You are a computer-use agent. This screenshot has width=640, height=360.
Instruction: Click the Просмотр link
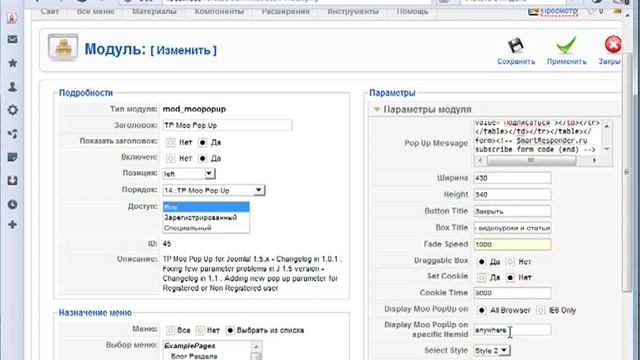pyautogui.click(x=559, y=11)
